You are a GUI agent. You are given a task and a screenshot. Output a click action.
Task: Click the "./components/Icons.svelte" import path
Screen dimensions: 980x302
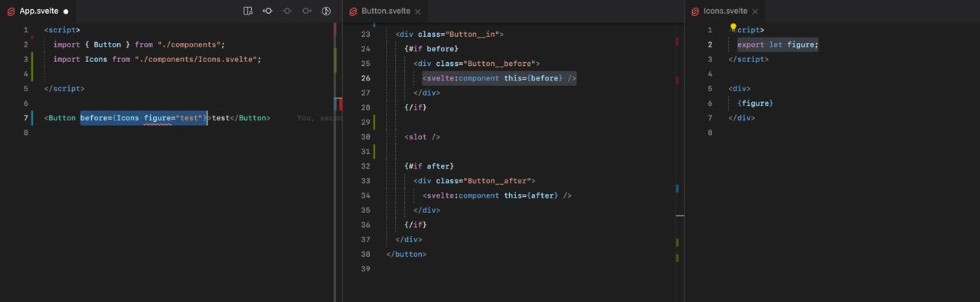(195, 59)
